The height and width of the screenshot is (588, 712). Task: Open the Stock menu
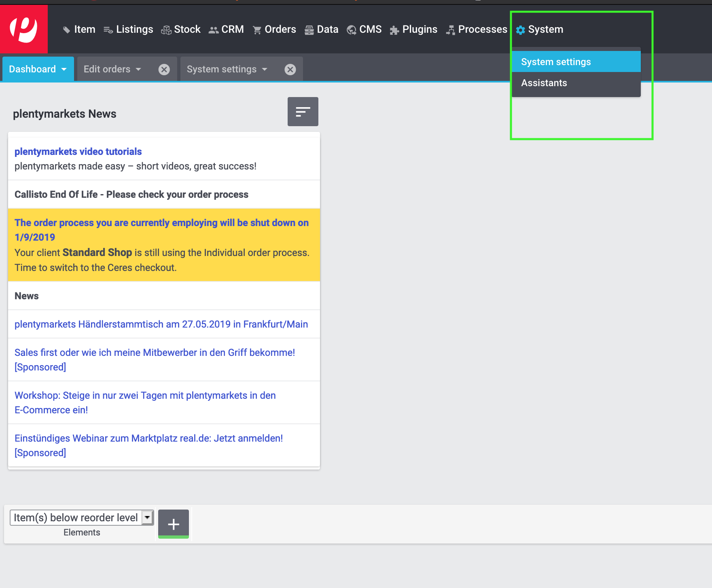coord(187,30)
